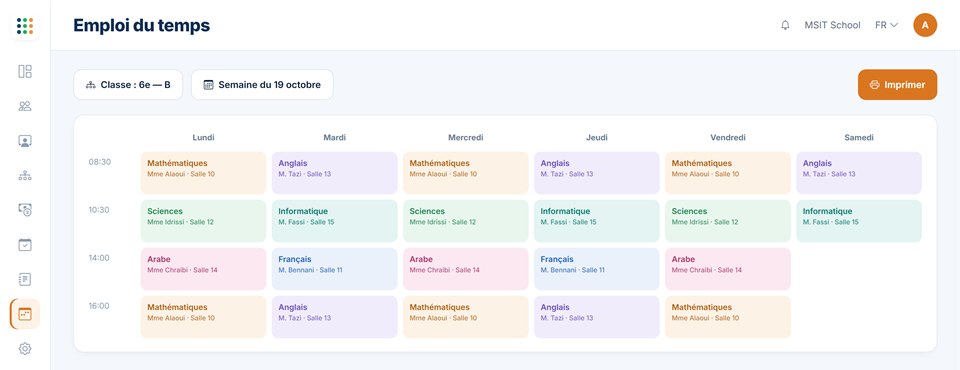Open Vendredi 08:30 Mathématiques card

[x=728, y=173]
